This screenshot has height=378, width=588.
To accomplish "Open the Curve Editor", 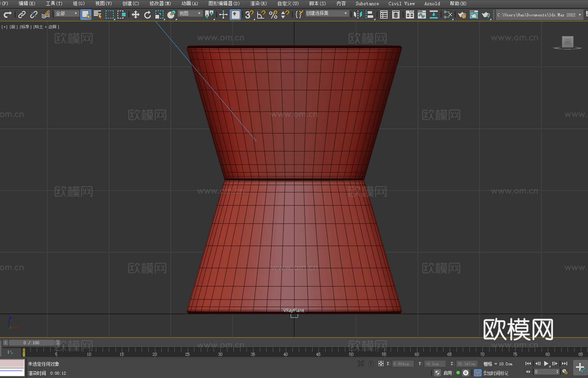I will tap(422, 14).
